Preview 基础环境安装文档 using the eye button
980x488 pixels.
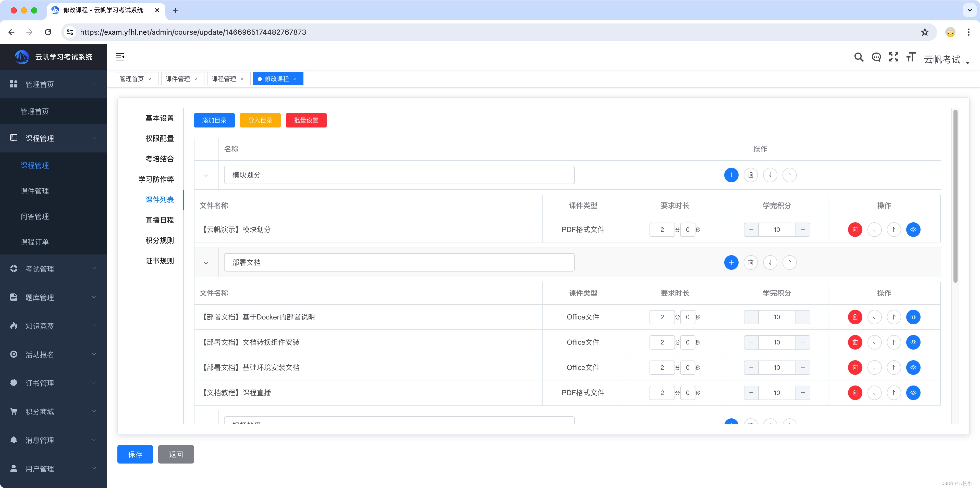tap(913, 367)
